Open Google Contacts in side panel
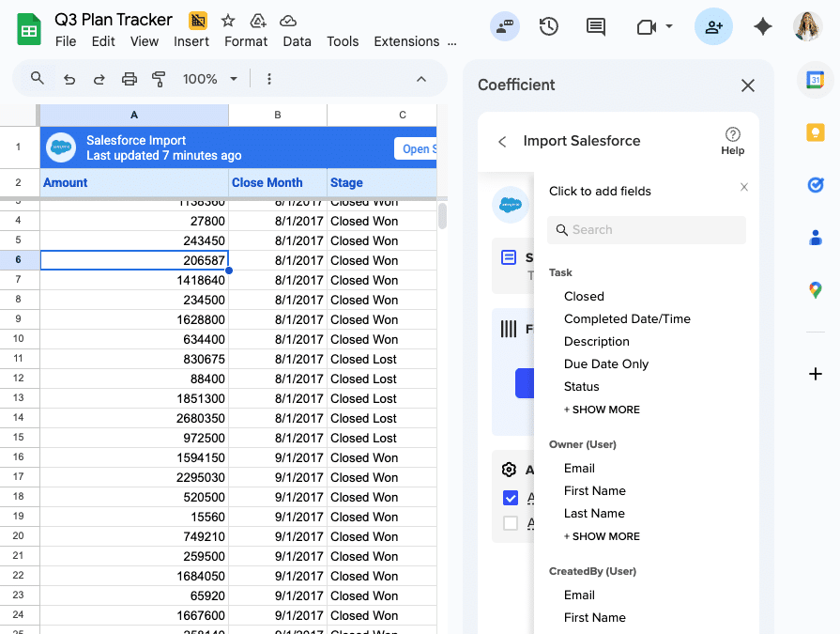Screen dimensions: 840x634 click(816, 237)
